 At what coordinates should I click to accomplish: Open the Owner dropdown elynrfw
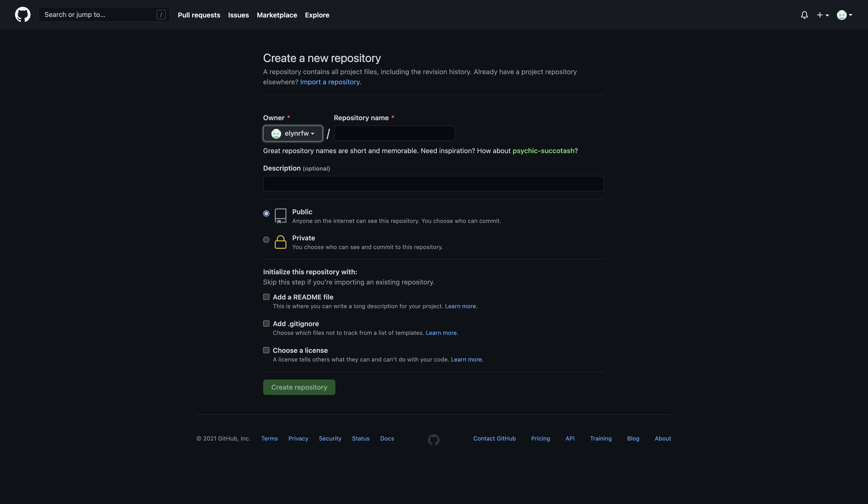[293, 133]
